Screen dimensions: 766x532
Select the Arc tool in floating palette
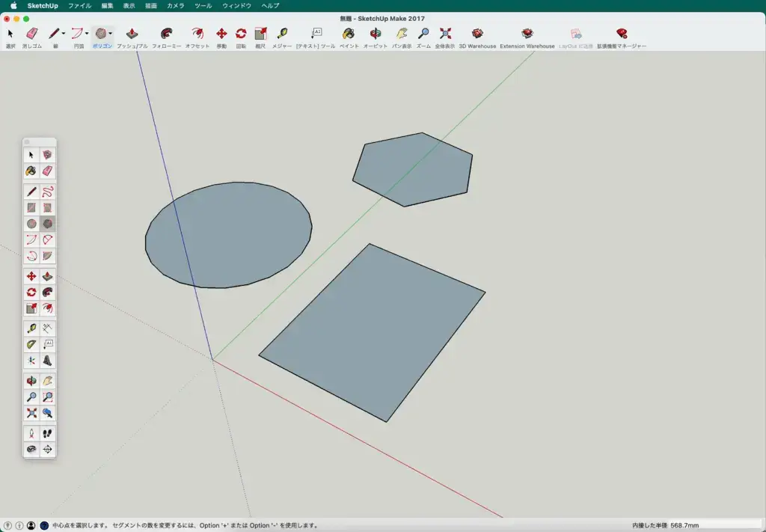tap(31, 240)
